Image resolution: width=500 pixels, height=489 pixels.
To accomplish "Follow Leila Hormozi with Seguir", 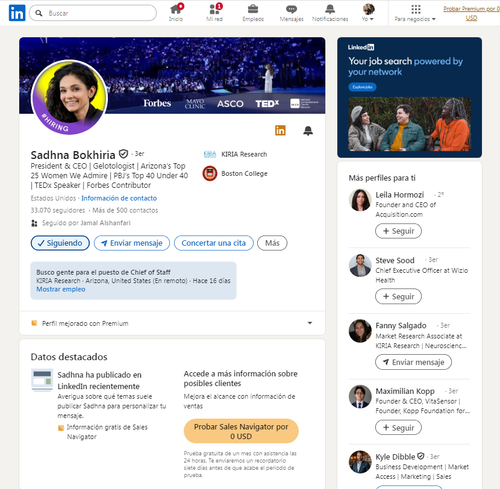I will coord(398,231).
